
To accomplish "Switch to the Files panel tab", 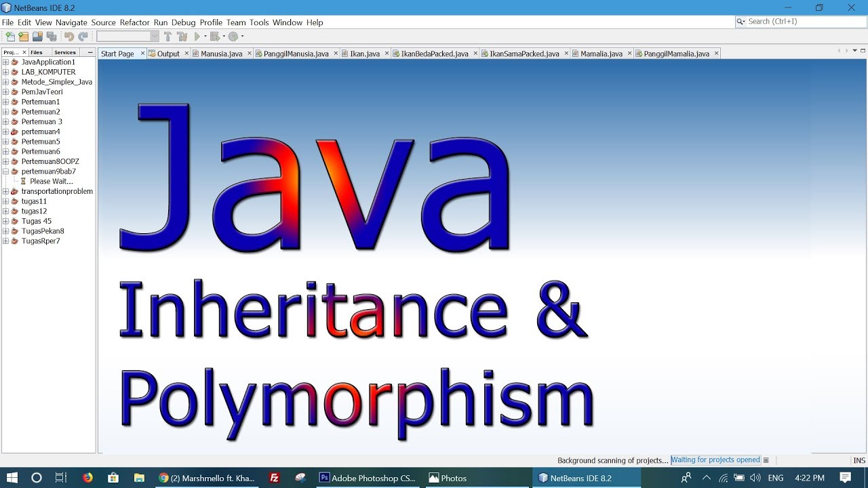I will [x=36, y=52].
